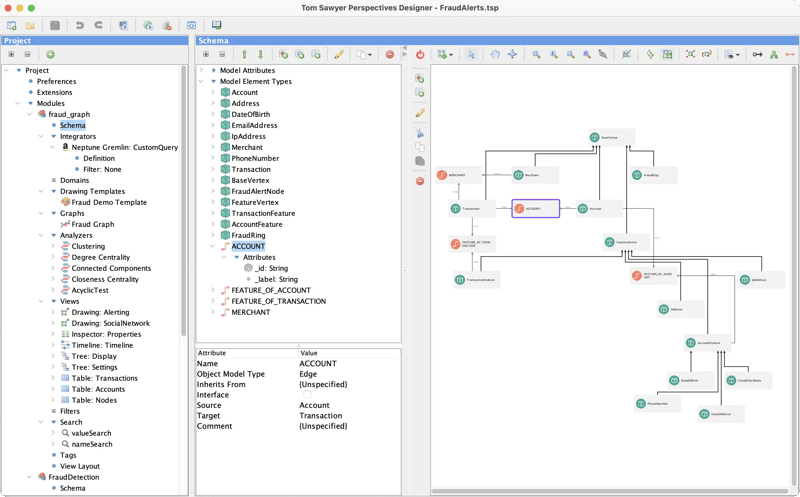Expand the Clustering analyzer node
Viewport: 800px width, 497px height.
[53, 246]
